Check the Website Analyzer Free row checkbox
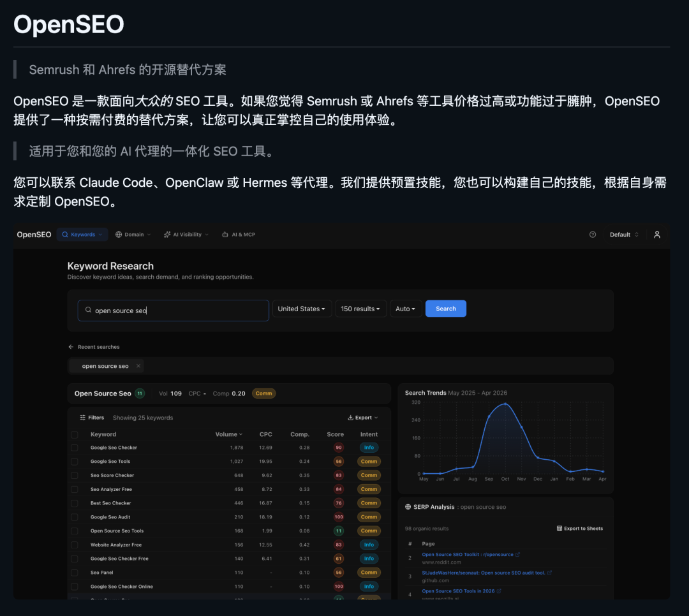Screen dimensions: 689x616 pyautogui.click(x=74, y=545)
